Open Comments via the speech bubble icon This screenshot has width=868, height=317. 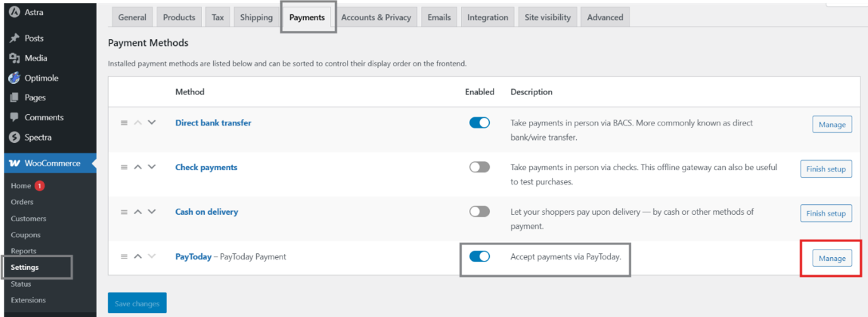(14, 117)
